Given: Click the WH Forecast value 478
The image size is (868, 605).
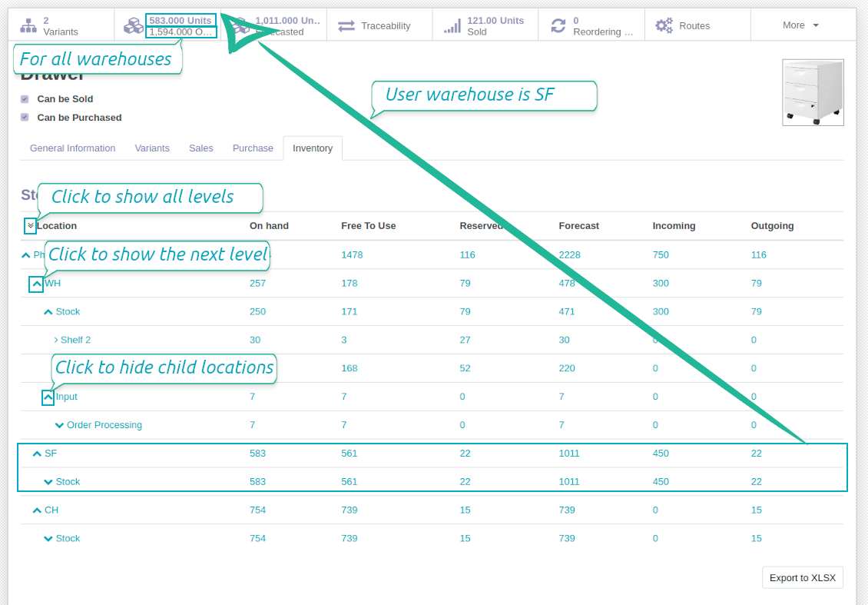Looking at the screenshot, I should pyautogui.click(x=567, y=283).
